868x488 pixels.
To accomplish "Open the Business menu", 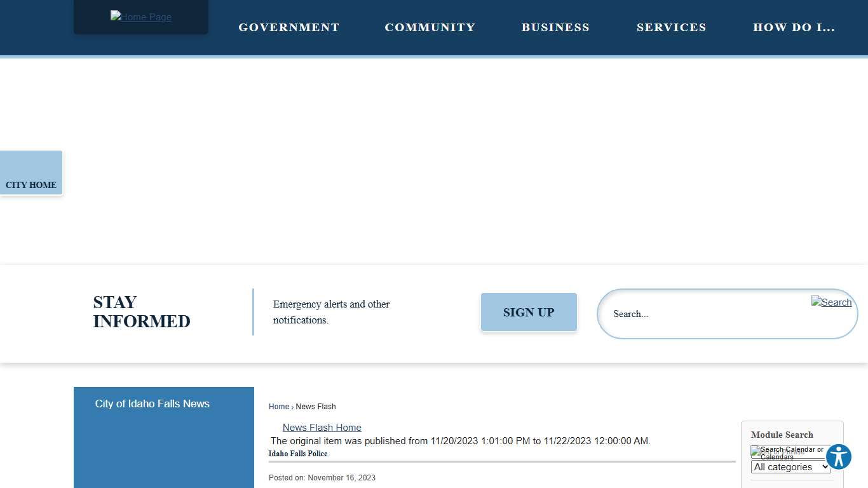I will (x=555, y=27).
